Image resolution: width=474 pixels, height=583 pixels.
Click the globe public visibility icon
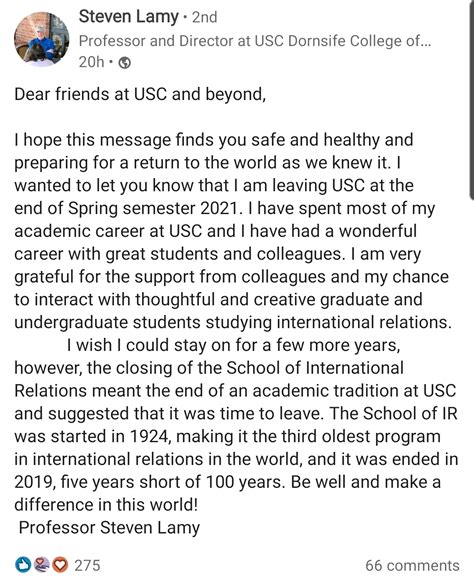[x=125, y=63]
